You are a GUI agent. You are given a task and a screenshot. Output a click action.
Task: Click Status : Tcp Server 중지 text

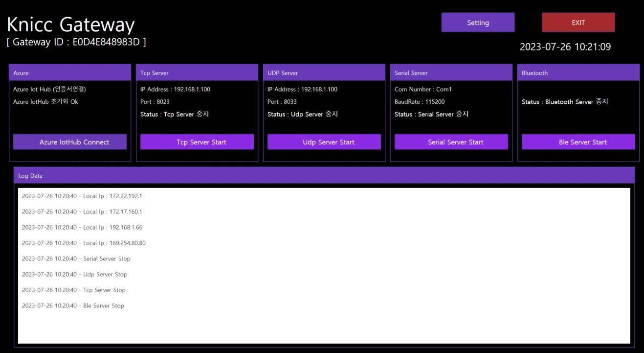pos(175,114)
